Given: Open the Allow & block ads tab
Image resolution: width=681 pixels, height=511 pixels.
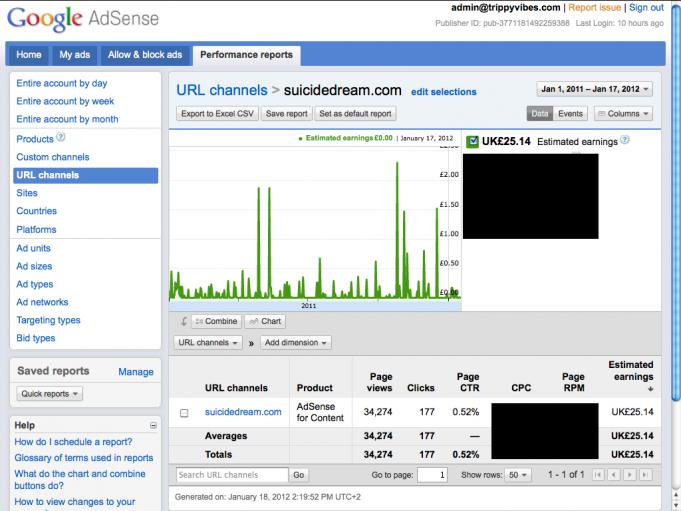Looking at the screenshot, I should point(145,55).
